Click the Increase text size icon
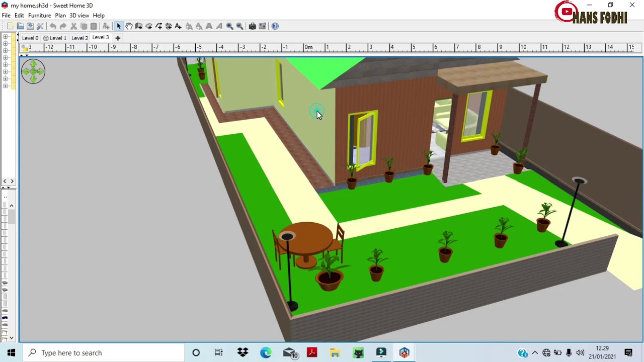 tap(189, 26)
